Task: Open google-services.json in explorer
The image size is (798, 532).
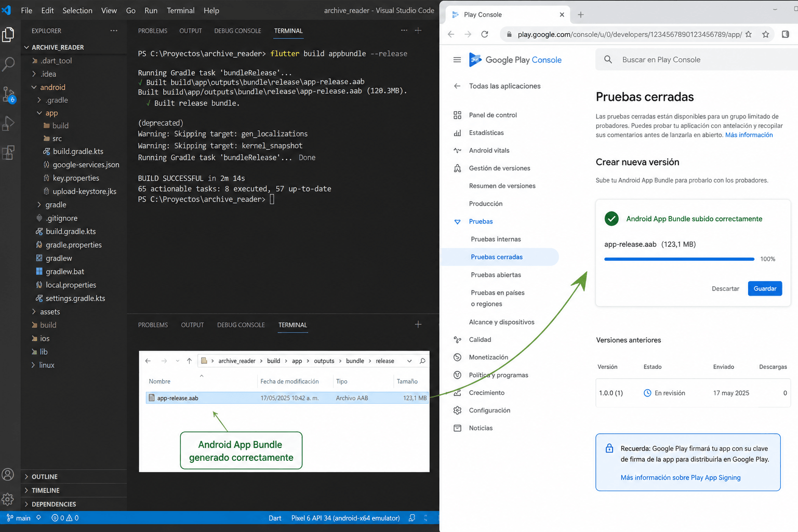Action: click(86, 165)
